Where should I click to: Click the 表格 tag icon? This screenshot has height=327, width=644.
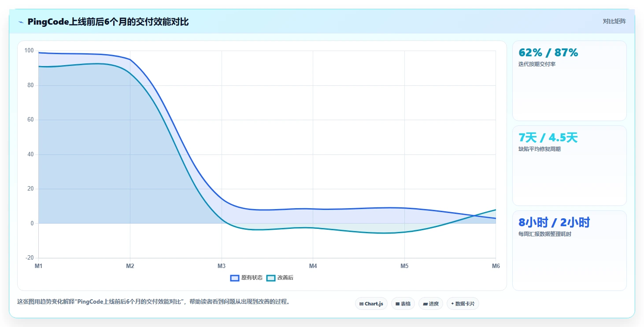click(397, 304)
